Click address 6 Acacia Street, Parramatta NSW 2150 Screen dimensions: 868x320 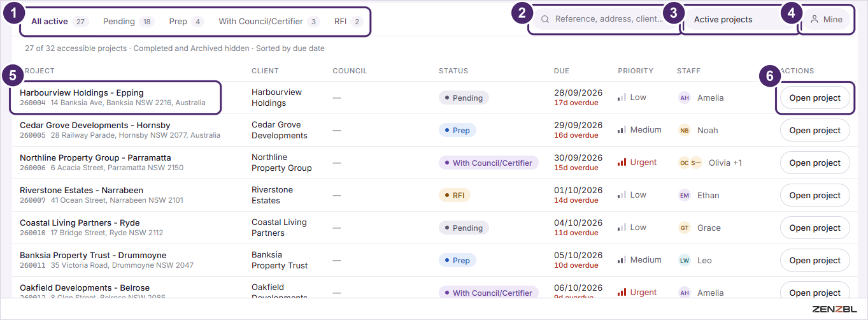[x=117, y=168]
